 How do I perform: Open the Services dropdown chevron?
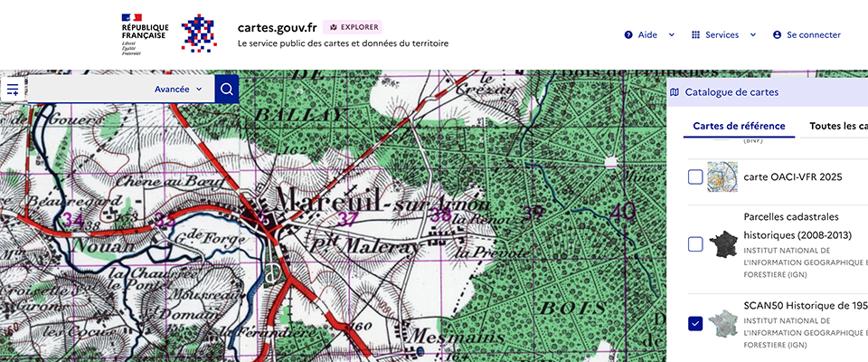(752, 35)
